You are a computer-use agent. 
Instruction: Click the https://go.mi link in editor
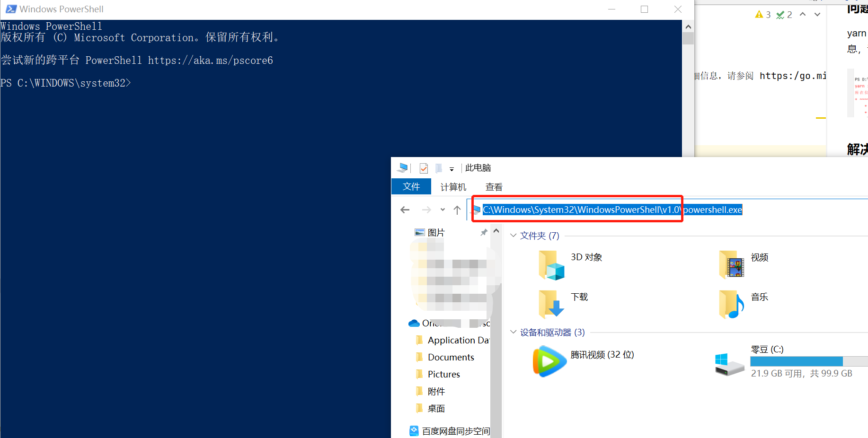793,76
